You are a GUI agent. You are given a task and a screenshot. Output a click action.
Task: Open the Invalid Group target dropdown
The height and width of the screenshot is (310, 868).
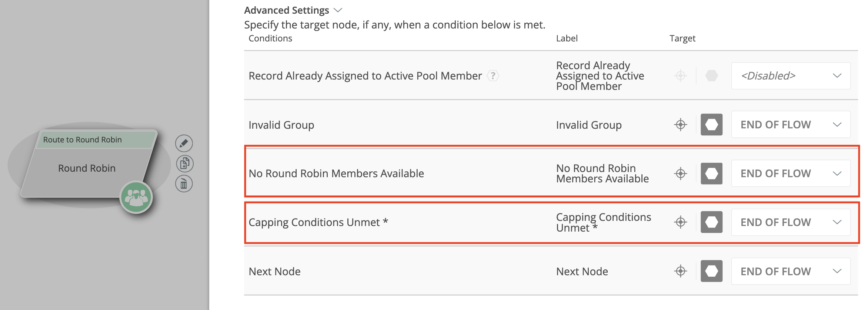(791, 125)
